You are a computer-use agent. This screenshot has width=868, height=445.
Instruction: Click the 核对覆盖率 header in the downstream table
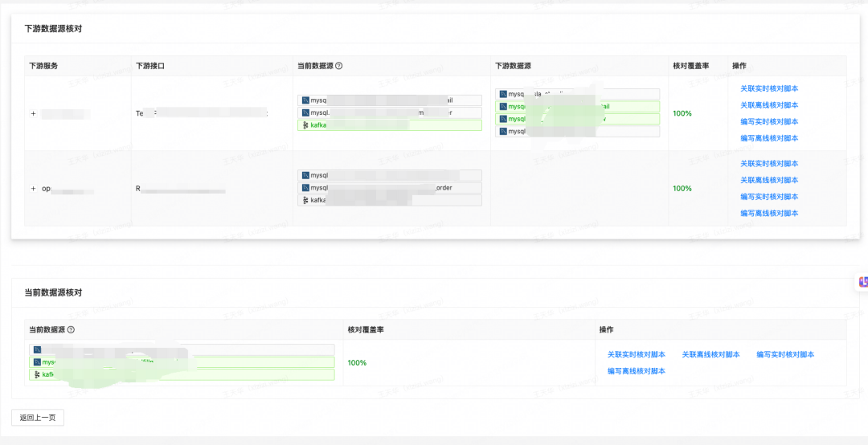tap(691, 66)
